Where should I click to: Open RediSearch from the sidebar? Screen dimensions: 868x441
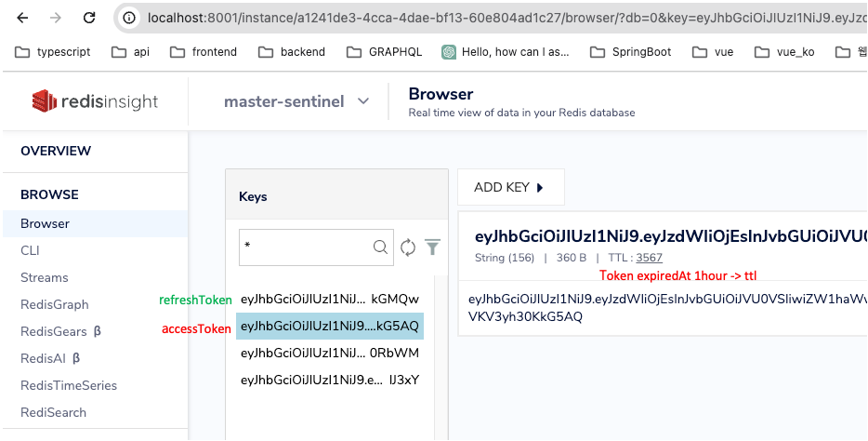tap(53, 412)
